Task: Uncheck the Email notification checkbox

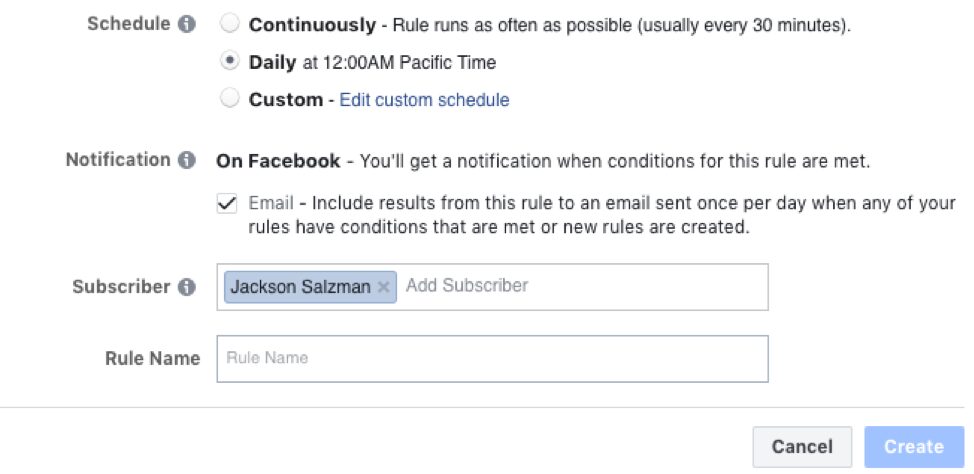Action: (x=227, y=204)
